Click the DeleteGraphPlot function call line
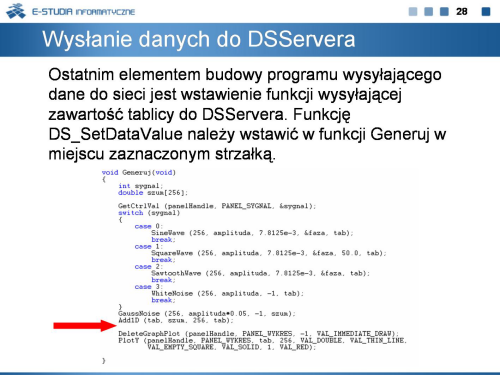The image size is (500, 375). point(258,334)
